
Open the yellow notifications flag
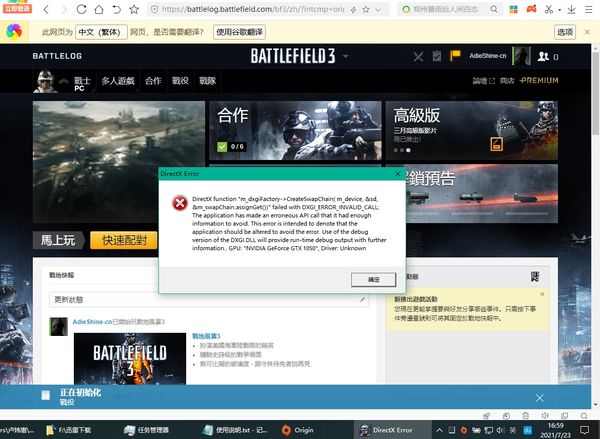(x=455, y=56)
